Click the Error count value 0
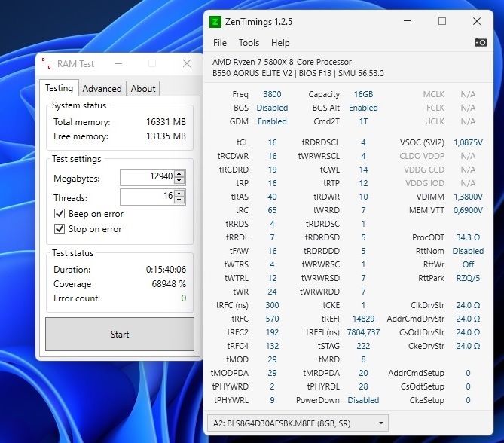The width and height of the screenshot is (504, 443). (184, 298)
